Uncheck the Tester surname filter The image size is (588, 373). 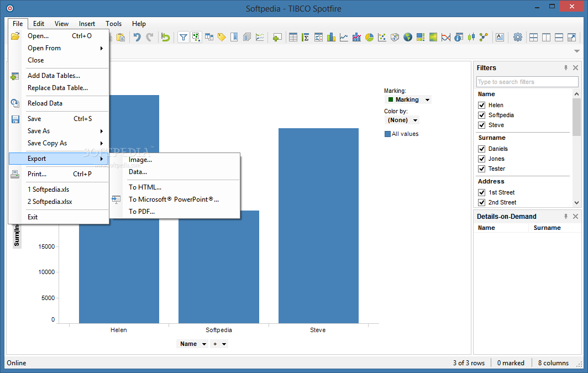click(x=482, y=169)
